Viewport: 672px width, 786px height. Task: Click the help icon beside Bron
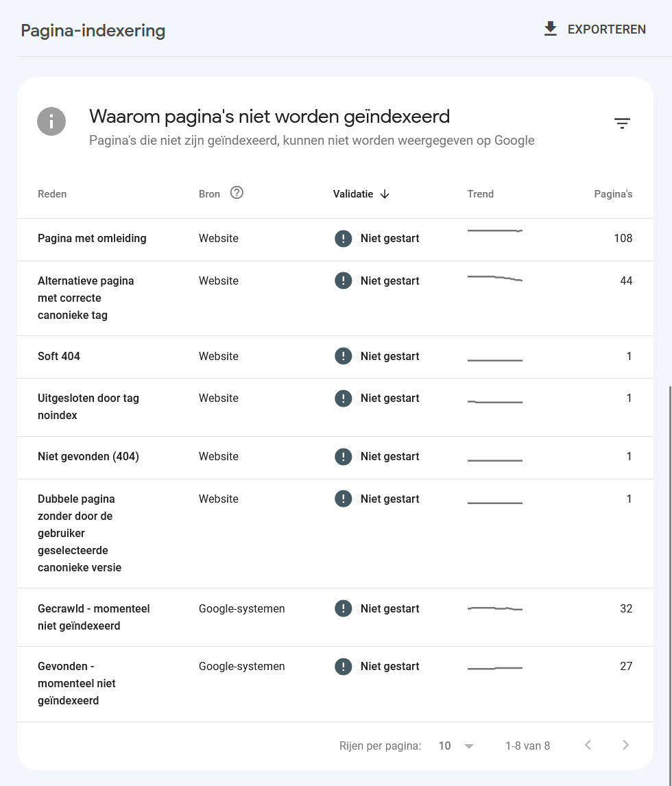237,193
